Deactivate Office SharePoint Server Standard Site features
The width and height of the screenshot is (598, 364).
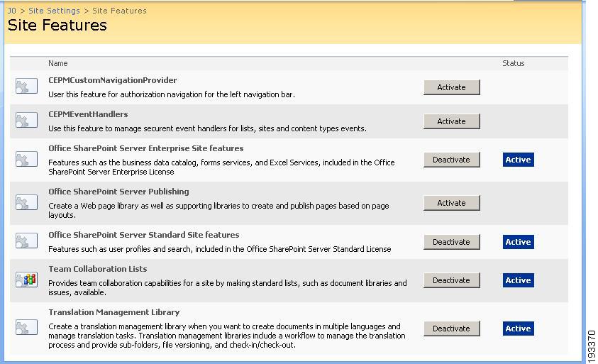(452, 242)
